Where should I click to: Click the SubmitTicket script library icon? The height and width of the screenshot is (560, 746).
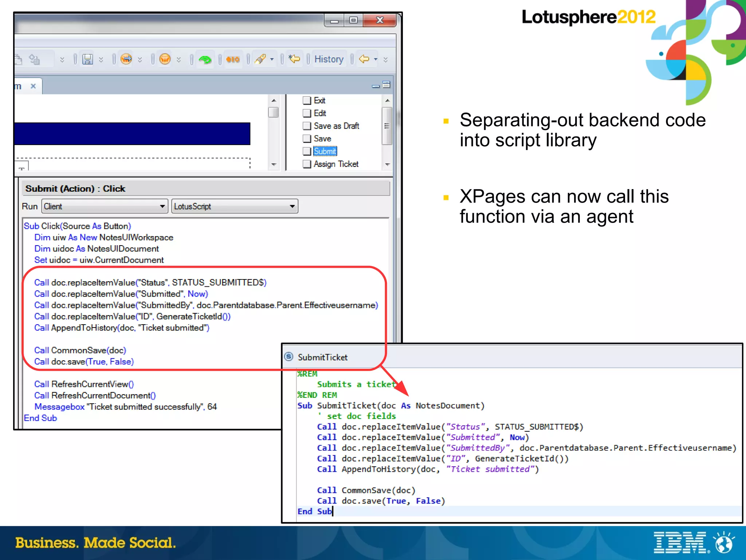pyautogui.click(x=288, y=356)
